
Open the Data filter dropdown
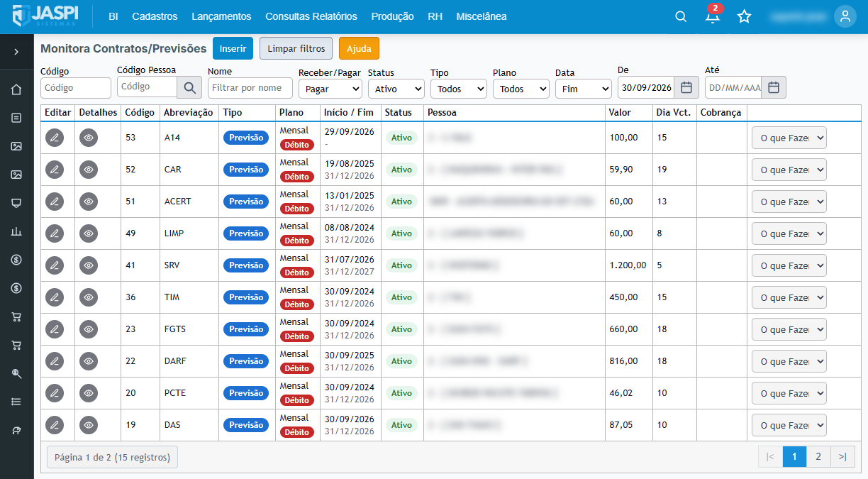point(584,89)
